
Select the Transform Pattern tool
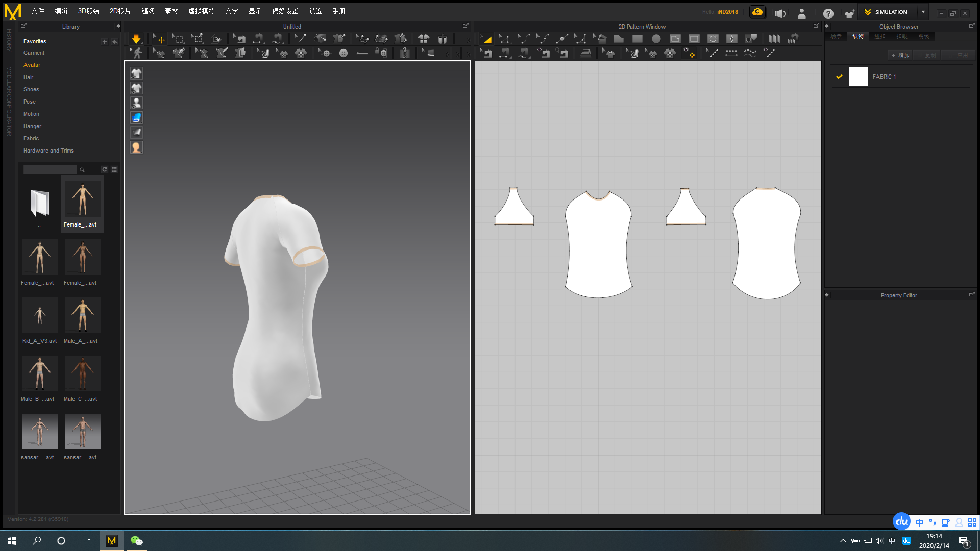[x=486, y=38]
